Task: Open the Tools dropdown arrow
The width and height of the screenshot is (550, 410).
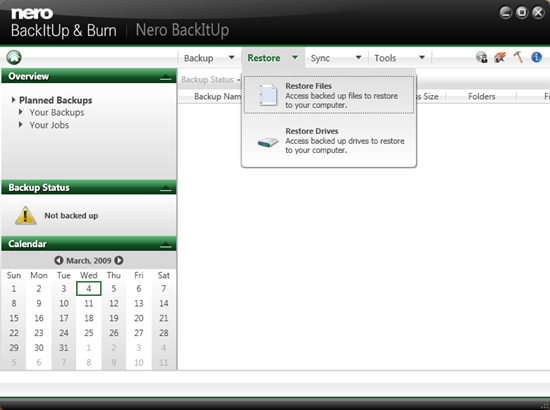Action: pyautogui.click(x=422, y=57)
